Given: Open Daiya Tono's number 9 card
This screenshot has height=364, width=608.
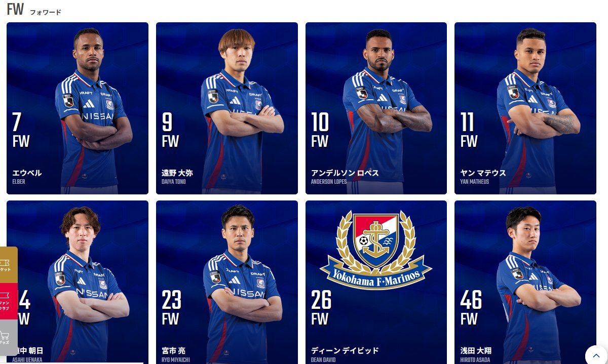Looking at the screenshot, I should tap(227, 108).
